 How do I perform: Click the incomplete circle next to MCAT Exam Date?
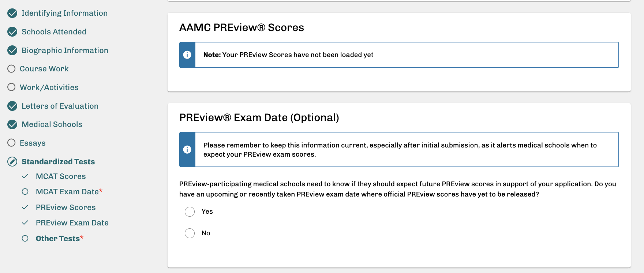click(25, 191)
